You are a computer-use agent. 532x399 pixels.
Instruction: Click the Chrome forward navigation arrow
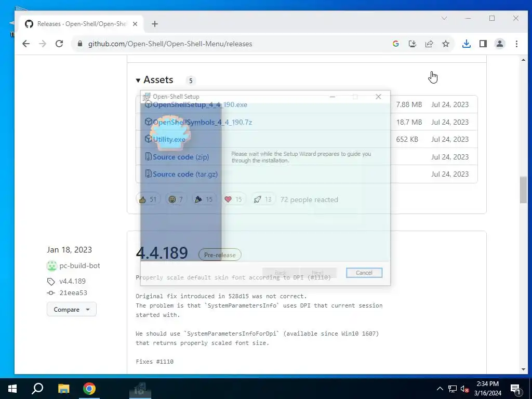click(43, 44)
